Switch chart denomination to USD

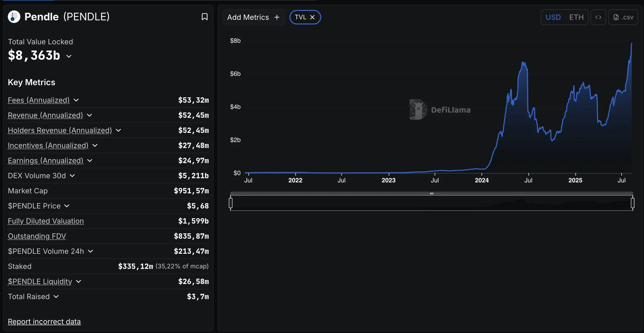(553, 17)
